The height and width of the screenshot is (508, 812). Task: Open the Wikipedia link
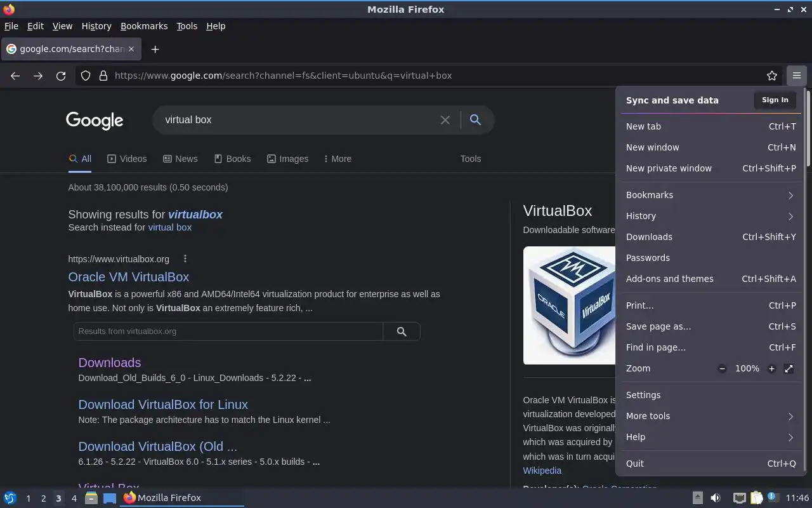(x=542, y=471)
